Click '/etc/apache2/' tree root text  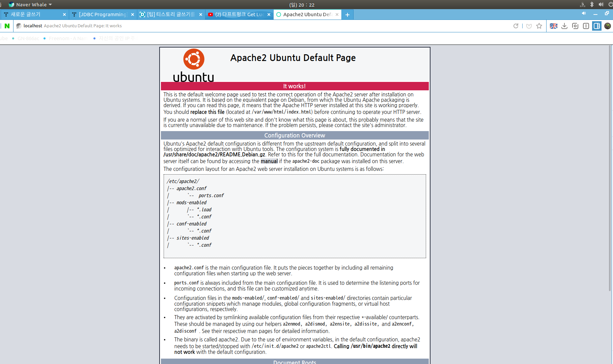point(183,181)
